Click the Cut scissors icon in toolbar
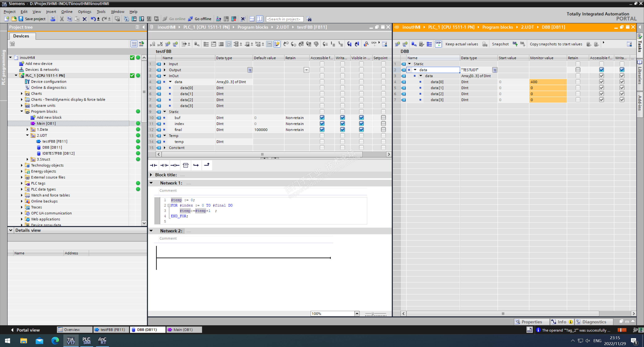The width and height of the screenshot is (644, 347). 62,19
